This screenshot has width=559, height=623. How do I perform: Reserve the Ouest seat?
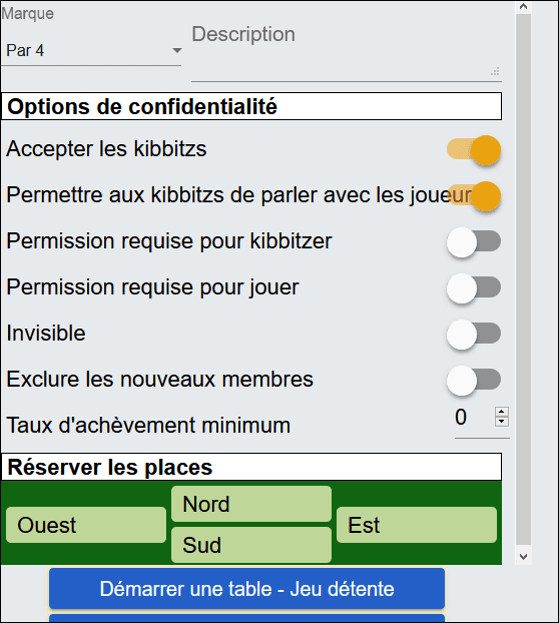tap(86, 525)
